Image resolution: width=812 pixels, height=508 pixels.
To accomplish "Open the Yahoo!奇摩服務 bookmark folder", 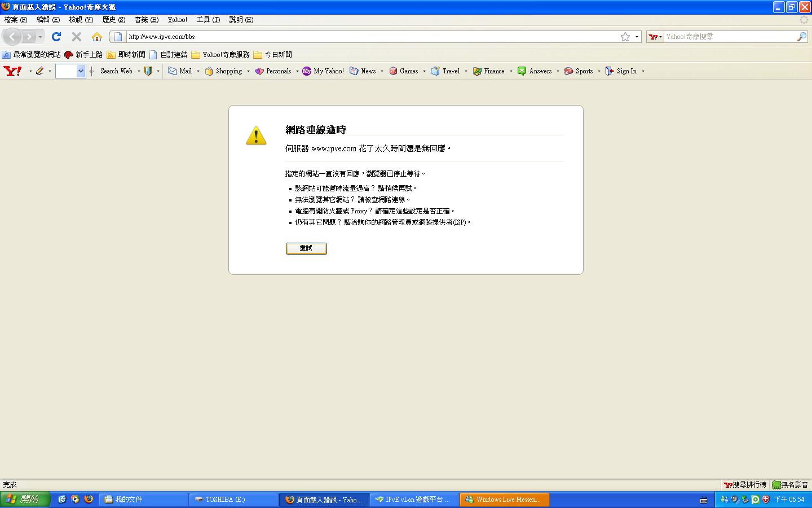I will click(220, 55).
